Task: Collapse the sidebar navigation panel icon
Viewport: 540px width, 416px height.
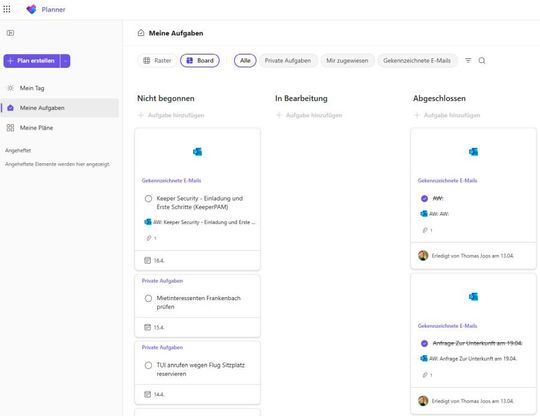Action: click(x=10, y=33)
